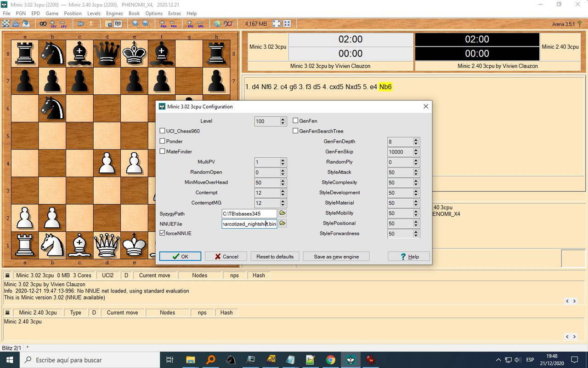The width and height of the screenshot is (588, 368).
Task: Open File Explorer from the taskbar
Action: [190, 360]
